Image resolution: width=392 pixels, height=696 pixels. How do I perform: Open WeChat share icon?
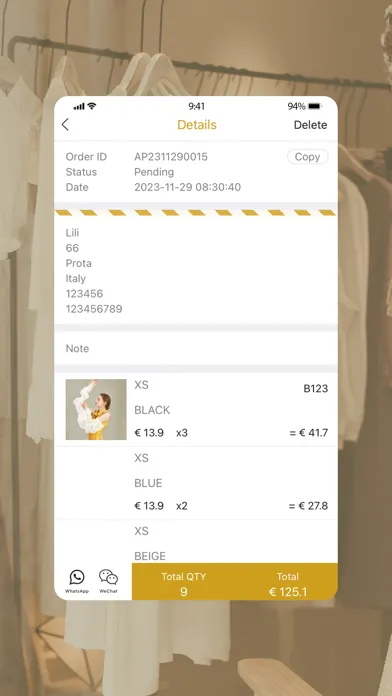[108, 581]
